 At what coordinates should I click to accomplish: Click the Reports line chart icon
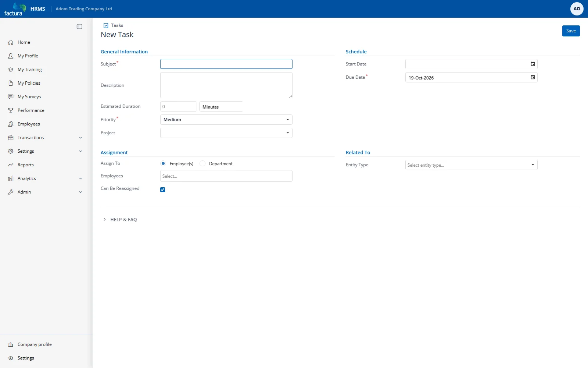[11, 165]
